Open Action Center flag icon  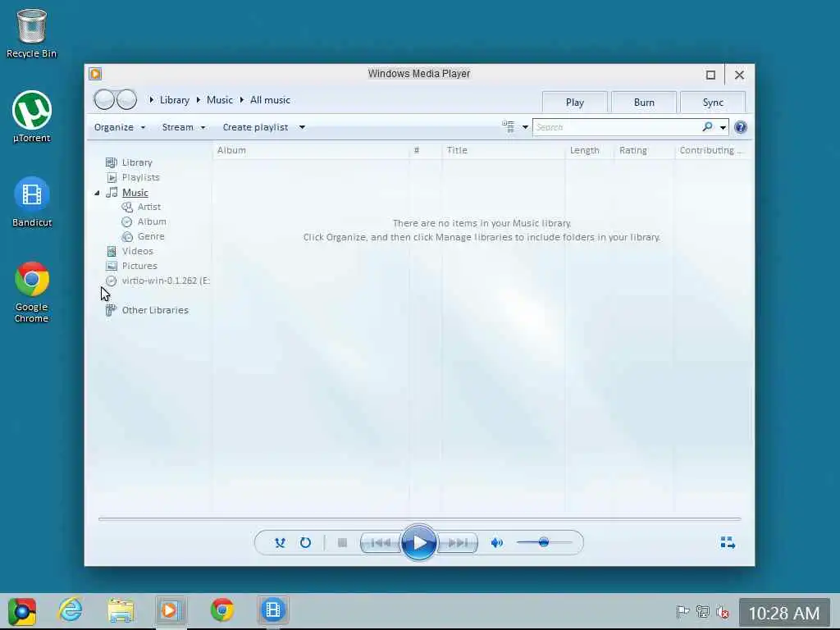(682, 612)
